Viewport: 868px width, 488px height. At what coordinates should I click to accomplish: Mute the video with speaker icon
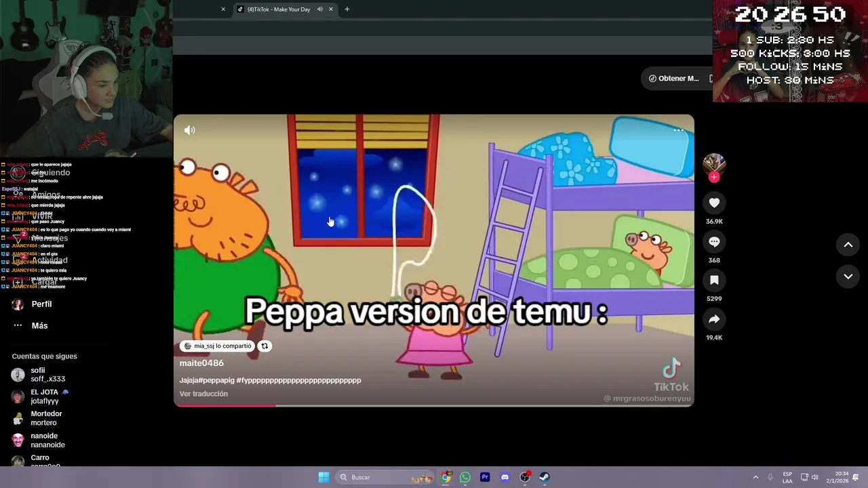pos(190,130)
